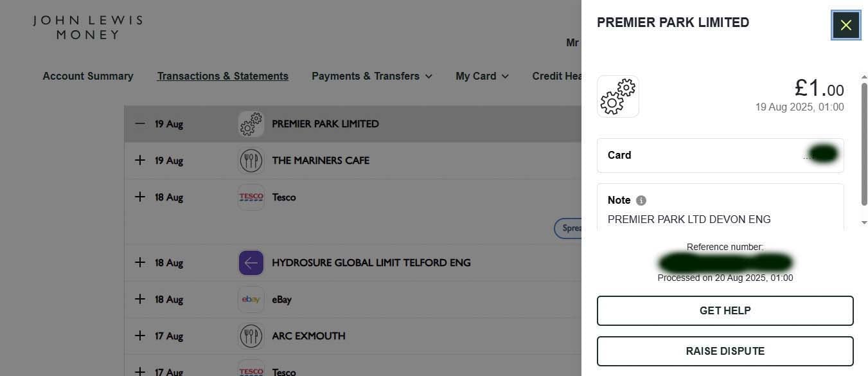Click the Tesco logo on the 18 Aug row
The height and width of the screenshot is (376, 868).
point(251,197)
